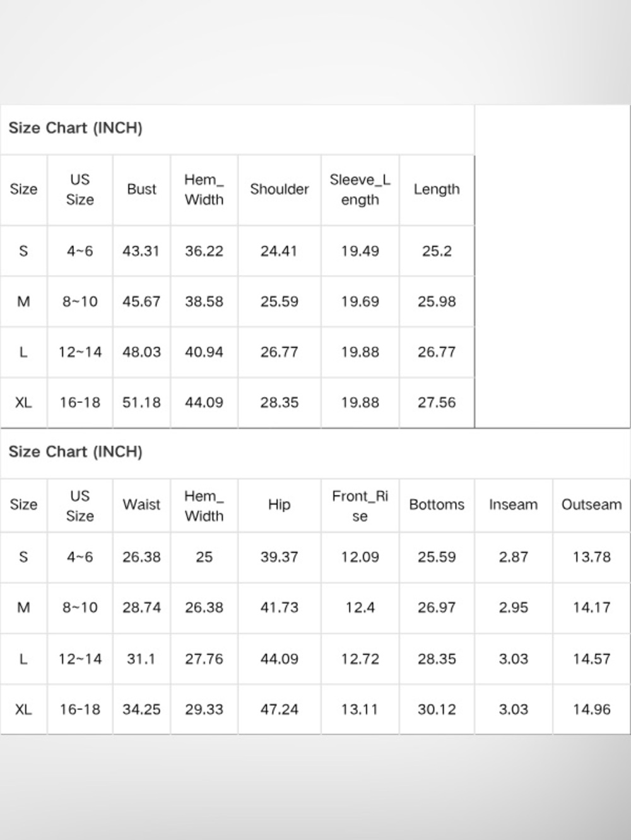Image resolution: width=631 pixels, height=840 pixels.
Task: Click the Front_Rise column header
Action: (360, 506)
